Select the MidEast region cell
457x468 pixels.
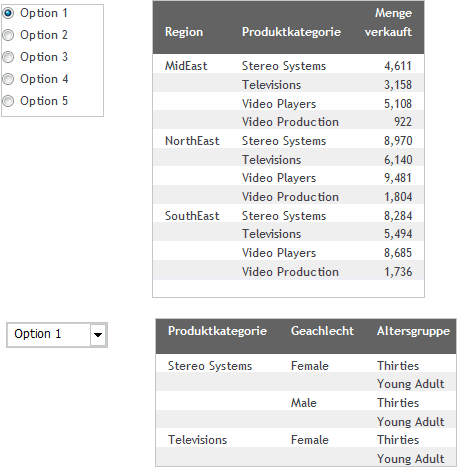[186, 66]
